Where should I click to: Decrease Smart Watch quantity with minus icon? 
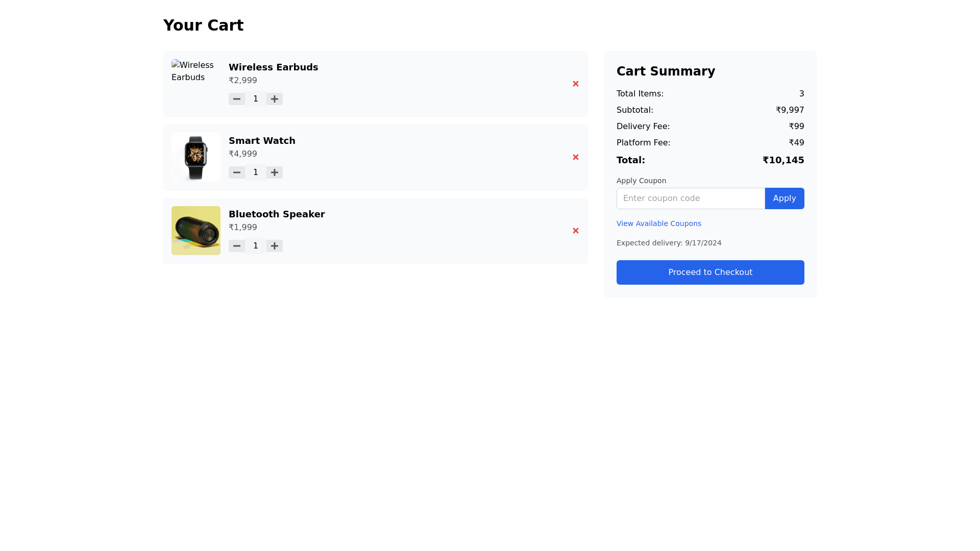coord(236,172)
